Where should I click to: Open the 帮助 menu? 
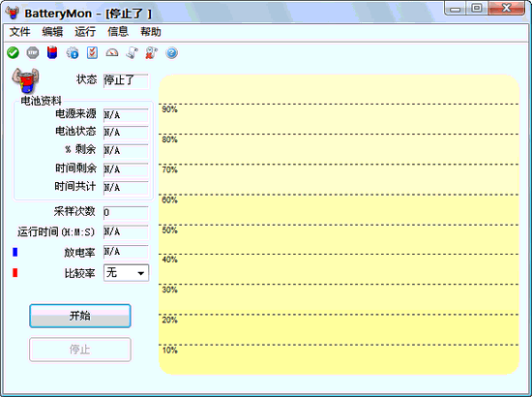point(151,32)
